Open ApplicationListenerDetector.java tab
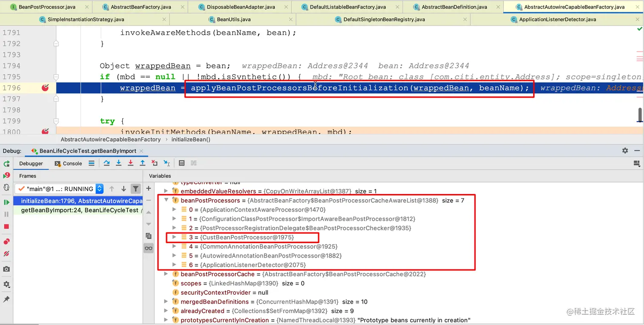Image resolution: width=644 pixels, height=325 pixels. [557, 19]
